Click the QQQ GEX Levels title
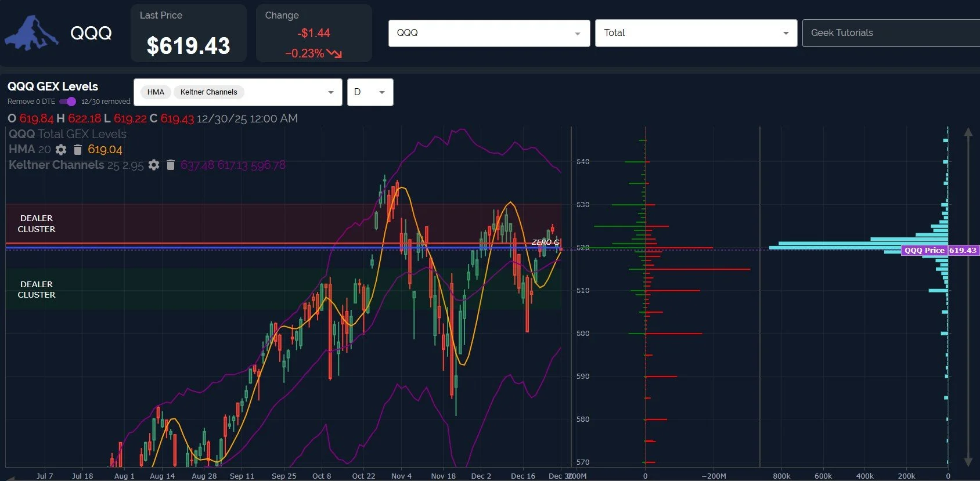 [53, 86]
